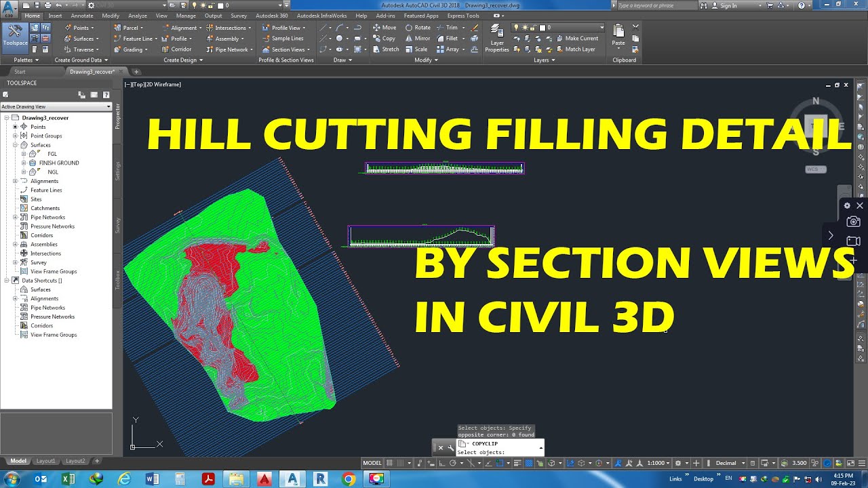Open the Annotate ribbon tab
The height and width of the screenshot is (488, 868).
point(82,16)
